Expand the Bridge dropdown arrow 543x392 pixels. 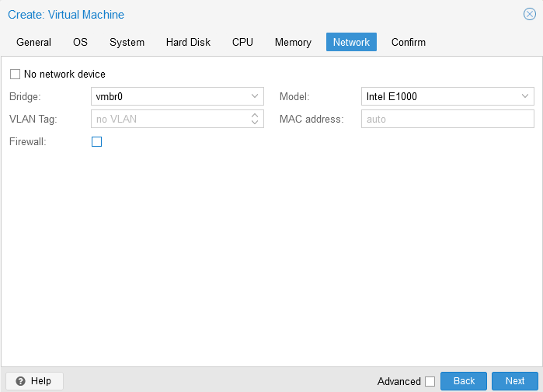[255, 97]
